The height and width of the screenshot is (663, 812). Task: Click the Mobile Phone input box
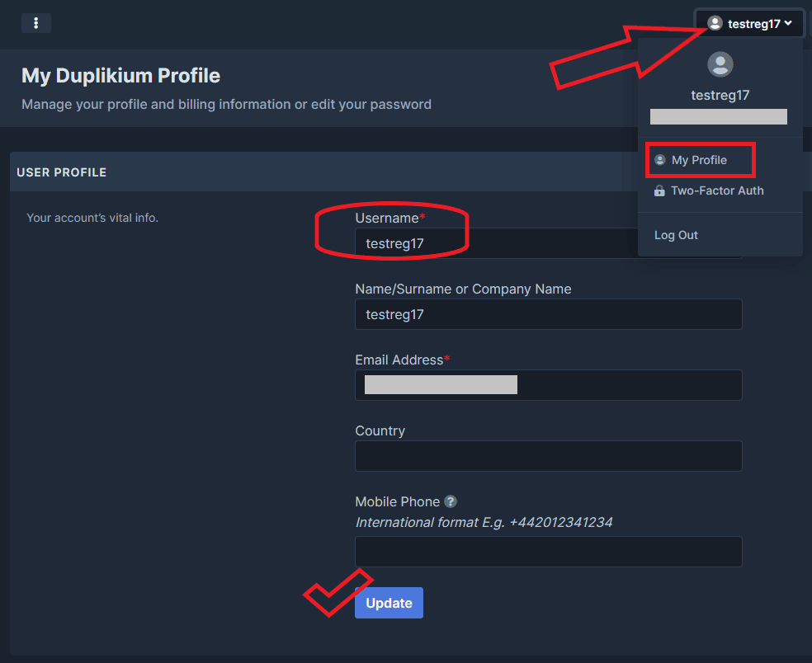click(548, 552)
